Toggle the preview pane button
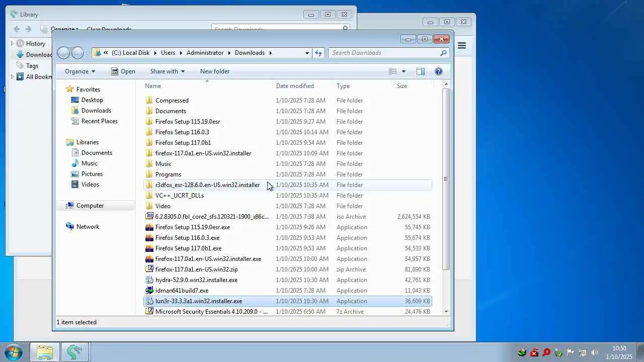The height and width of the screenshot is (362, 644). coord(421,71)
